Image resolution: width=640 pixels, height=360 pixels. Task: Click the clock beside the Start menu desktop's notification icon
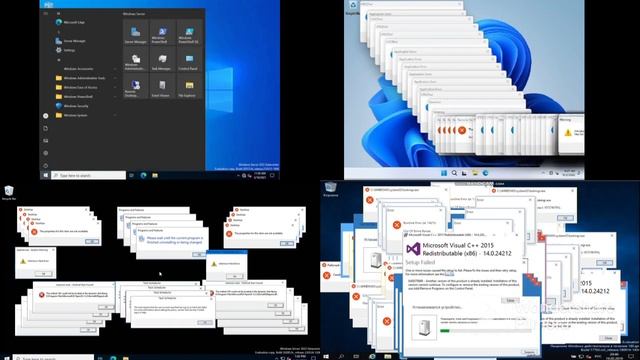point(260,176)
